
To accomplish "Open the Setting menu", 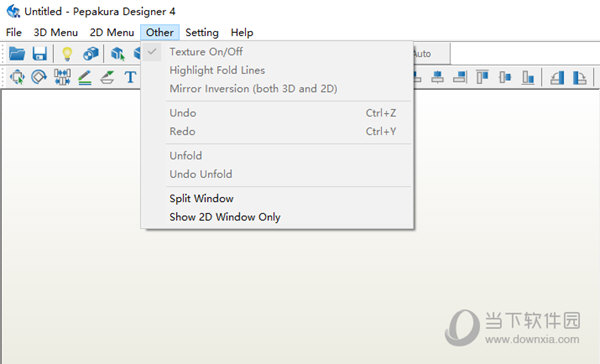I will 202,33.
